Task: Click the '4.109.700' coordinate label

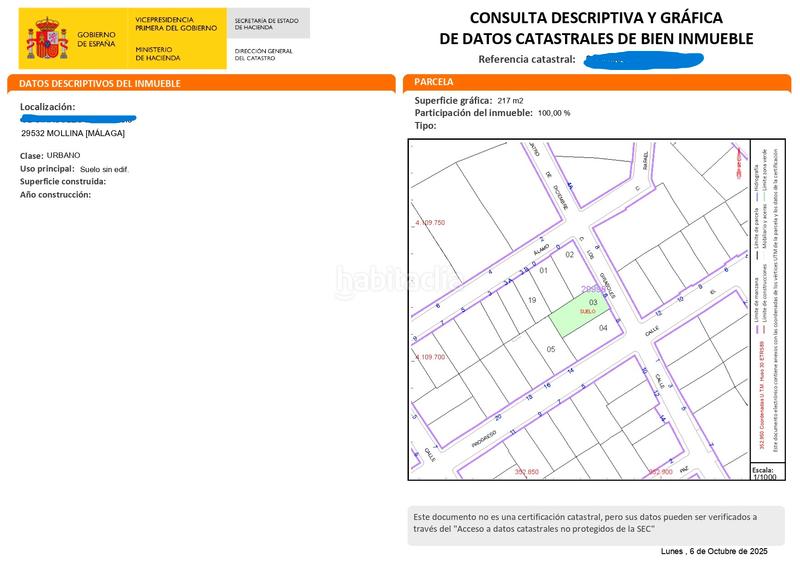Action: click(430, 357)
